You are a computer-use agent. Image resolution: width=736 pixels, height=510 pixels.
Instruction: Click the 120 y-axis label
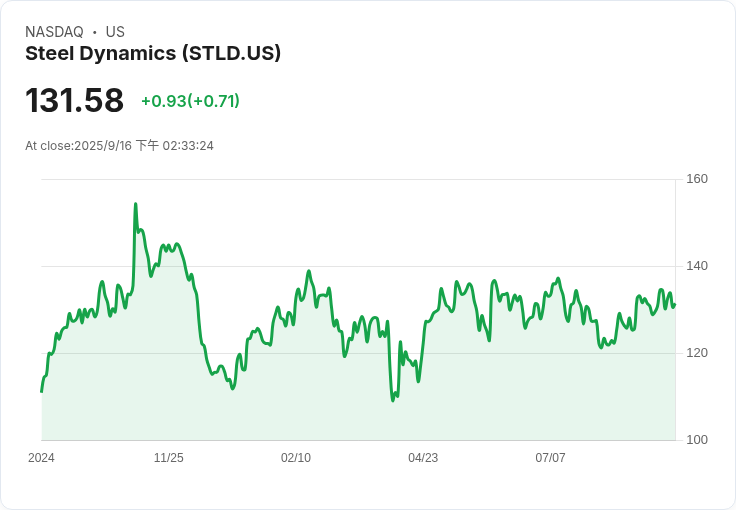697,353
